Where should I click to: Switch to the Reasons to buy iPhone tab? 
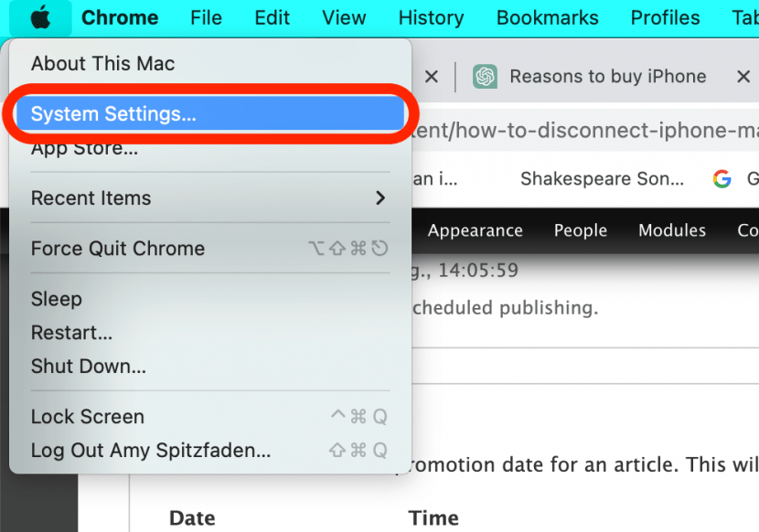607,77
